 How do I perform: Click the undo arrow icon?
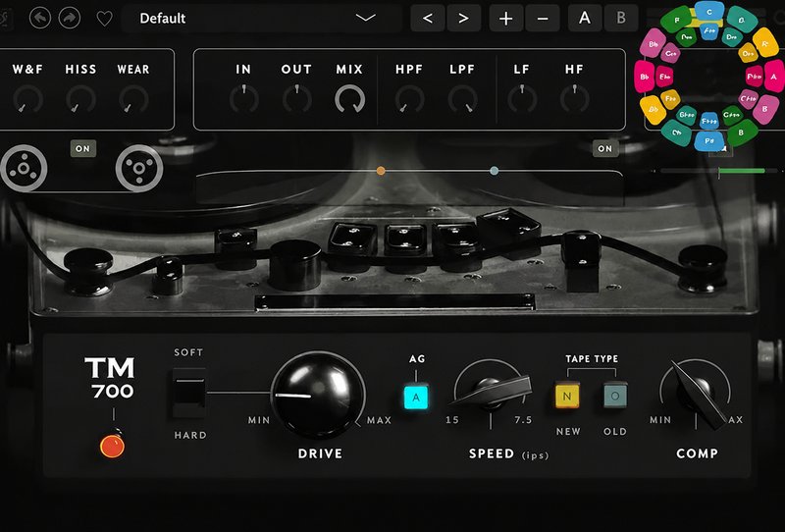click(x=40, y=18)
